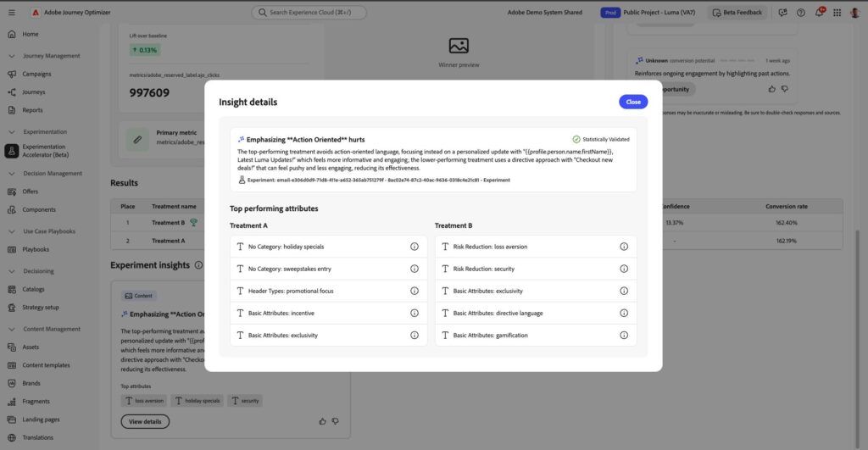
Task: Thumbs up the Unknown conversion insight
Action: [771, 89]
